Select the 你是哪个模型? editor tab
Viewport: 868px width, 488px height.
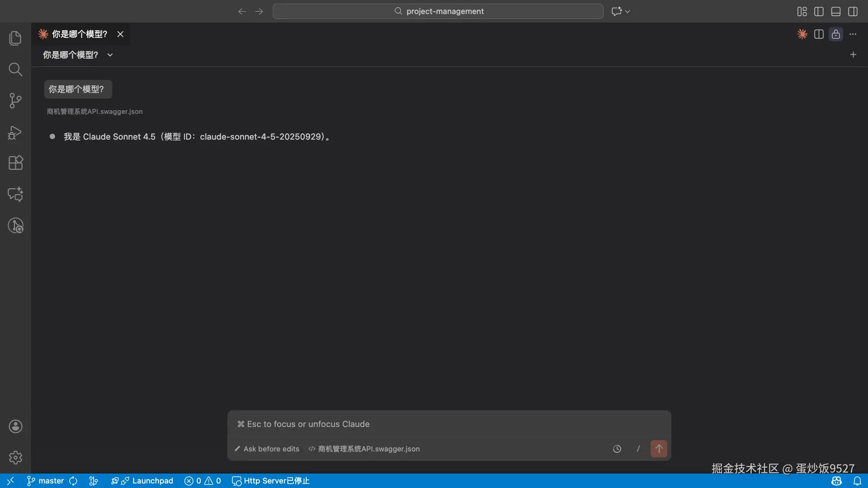click(79, 34)
